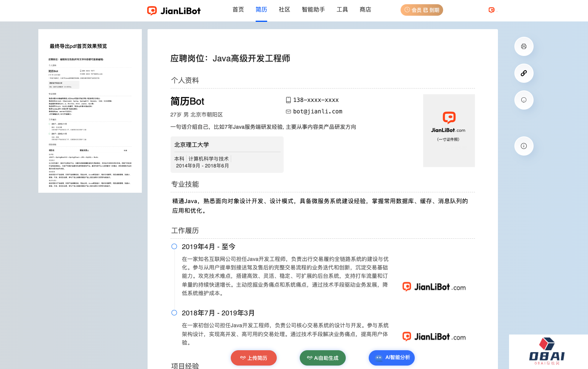Image resolution: width=588 pixels, height=369 pixels.
Task: Click the chain link share icon
Action: tap(524, 73)
